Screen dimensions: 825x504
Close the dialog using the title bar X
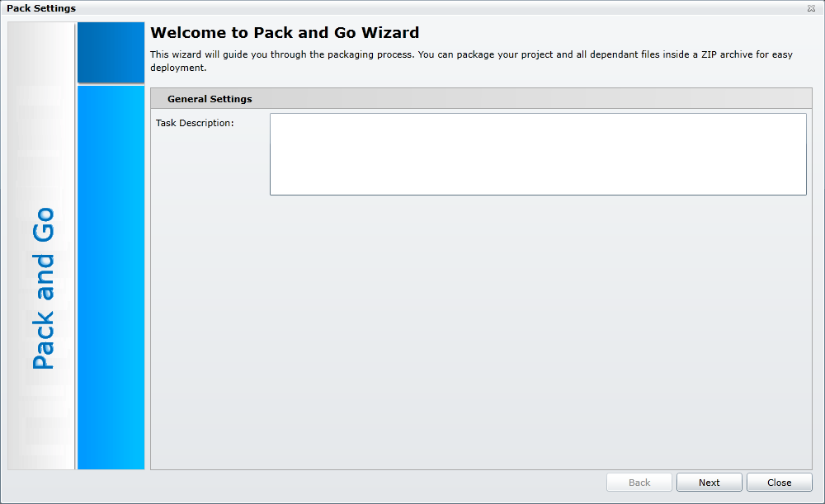pos(812,8)
